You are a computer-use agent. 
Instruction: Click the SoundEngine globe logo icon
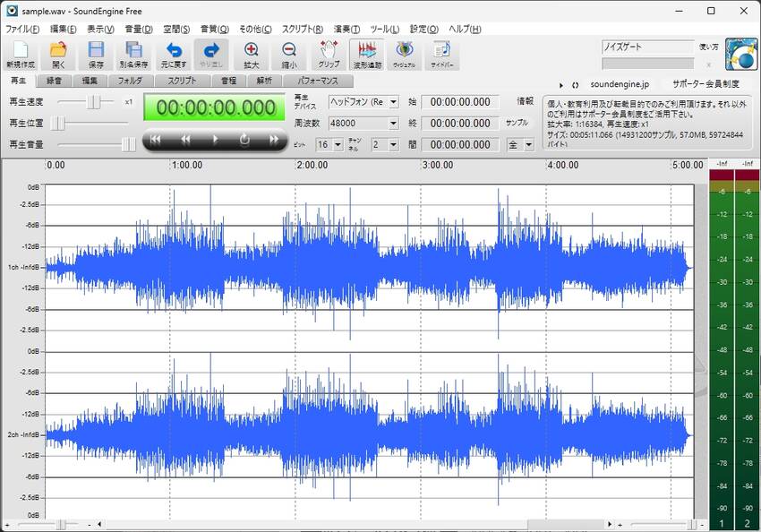pyautogui.click(x=741, y=55)
